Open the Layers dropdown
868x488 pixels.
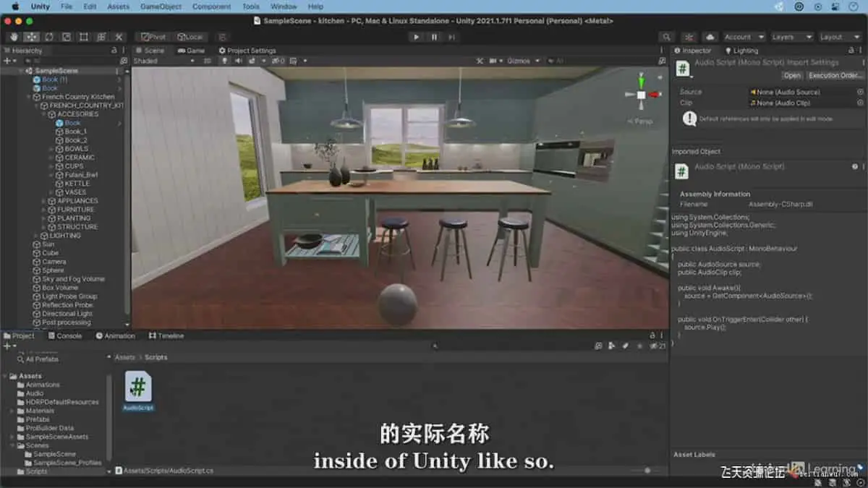pos(791,37)
